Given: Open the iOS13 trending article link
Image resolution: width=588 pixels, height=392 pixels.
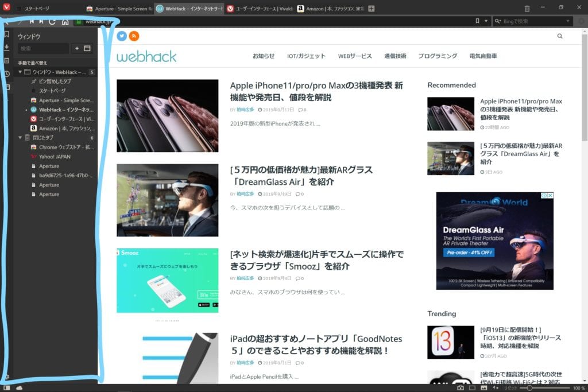Looking at the screenshot, I should (x=520, y=337).
